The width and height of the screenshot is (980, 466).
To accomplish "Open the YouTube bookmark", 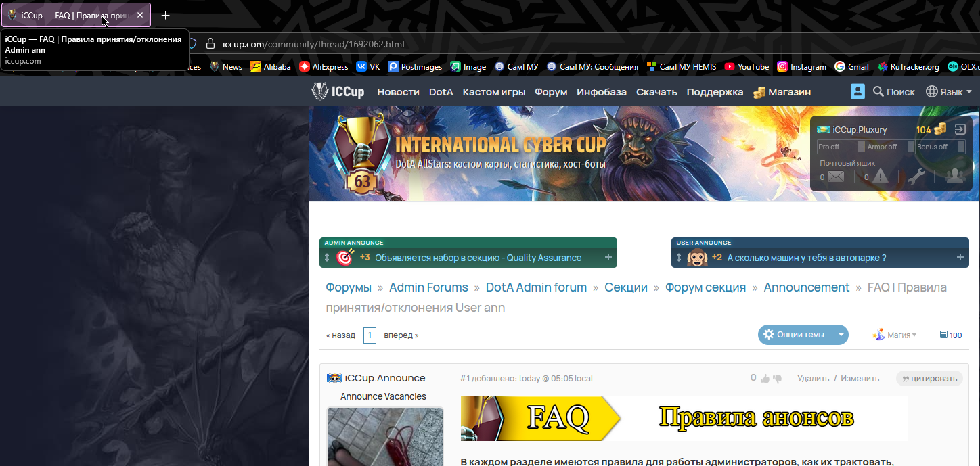I will click(747, 67).
